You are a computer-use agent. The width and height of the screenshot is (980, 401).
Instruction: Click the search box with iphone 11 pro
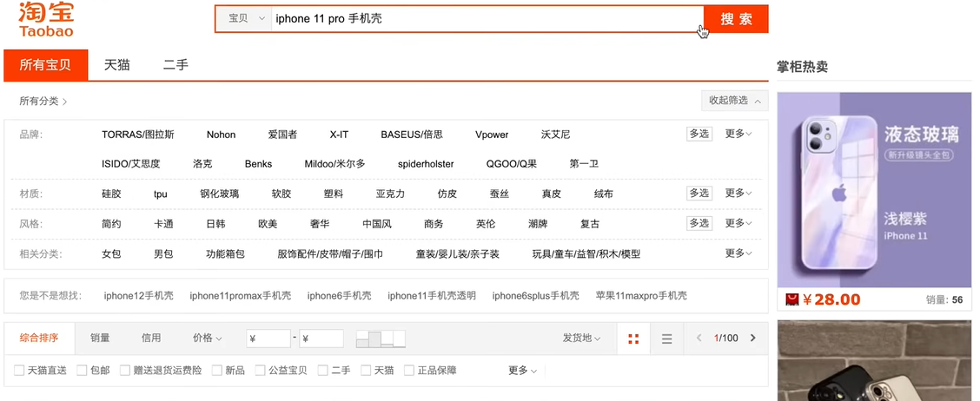(487, 19)
